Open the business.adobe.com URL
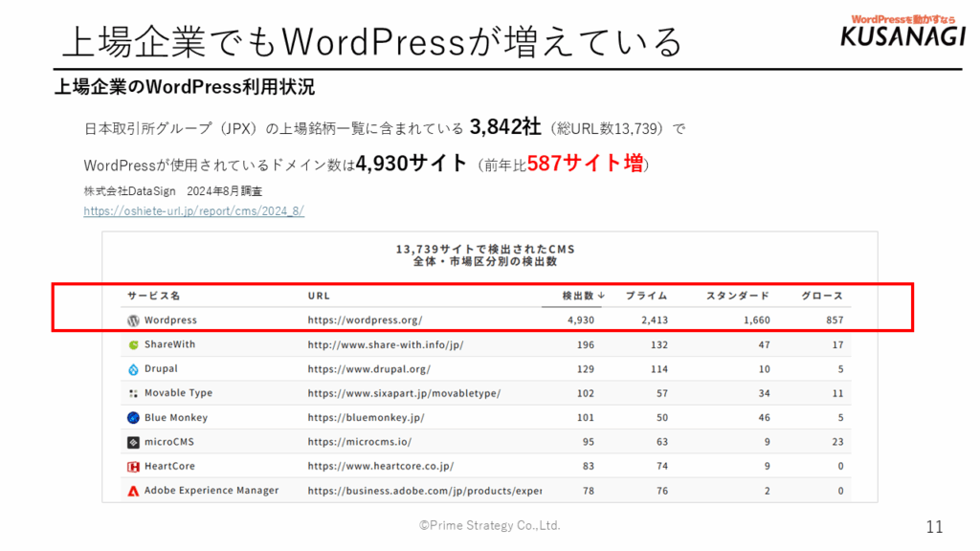This screenshot has height=551, width=980. (424, 491)
